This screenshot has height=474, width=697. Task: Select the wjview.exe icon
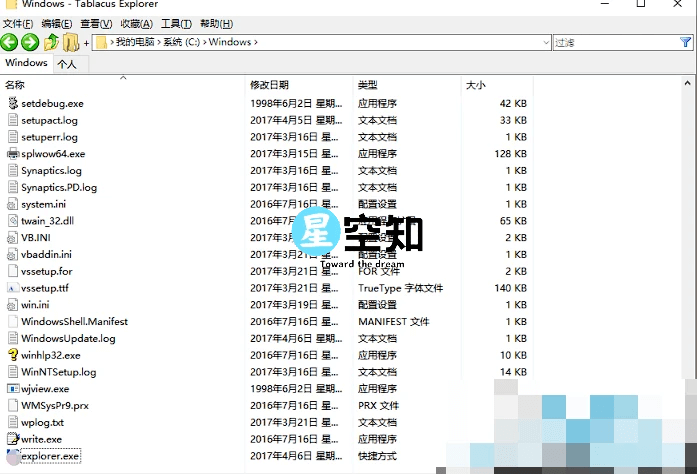13,389
